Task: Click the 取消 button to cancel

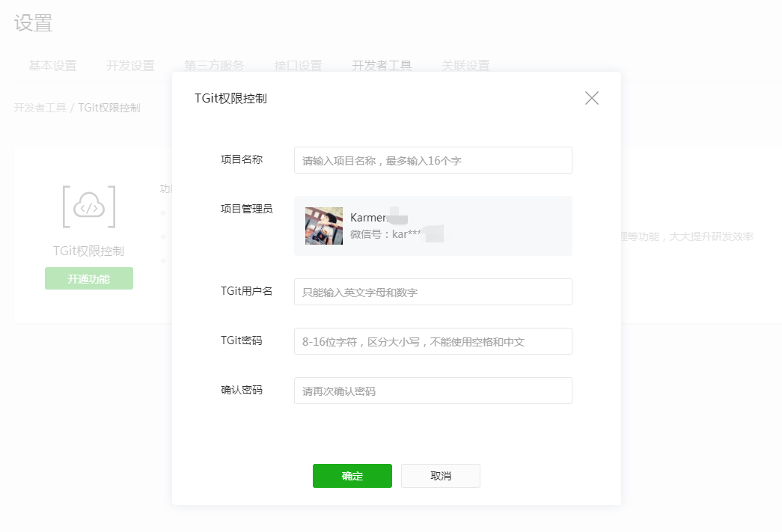Action: point(440,476)
